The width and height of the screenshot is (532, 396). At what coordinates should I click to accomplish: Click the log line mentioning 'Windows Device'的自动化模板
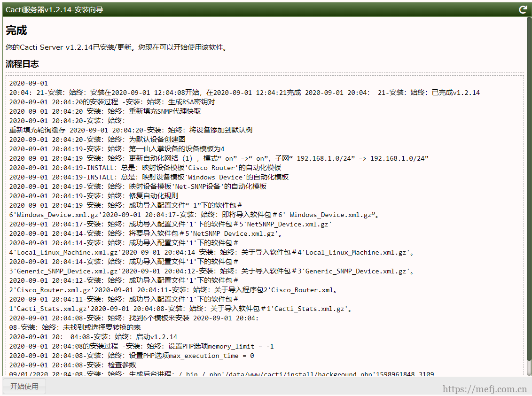(149, 177)
